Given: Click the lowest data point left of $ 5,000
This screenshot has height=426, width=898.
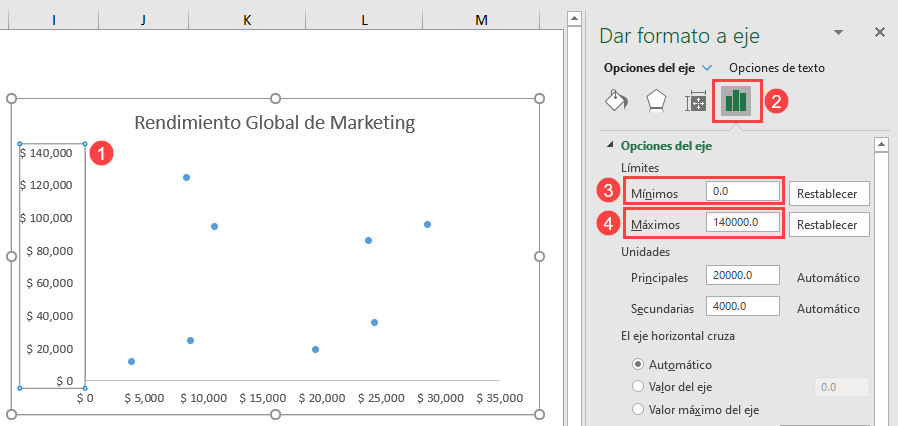Looking at the screenshot, I should tap(131, 361).
